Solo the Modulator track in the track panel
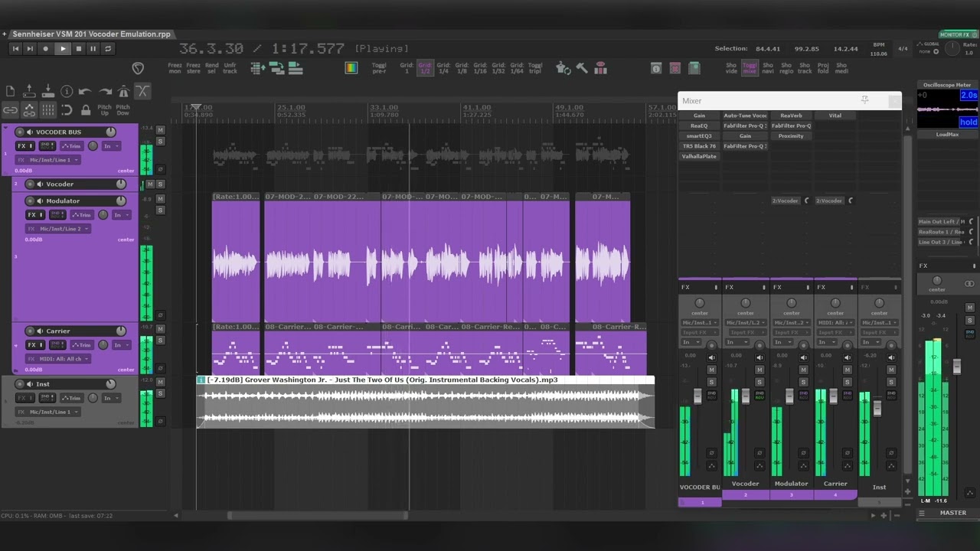The height and width of the screenshot is (551, 980). pos(160,210)
